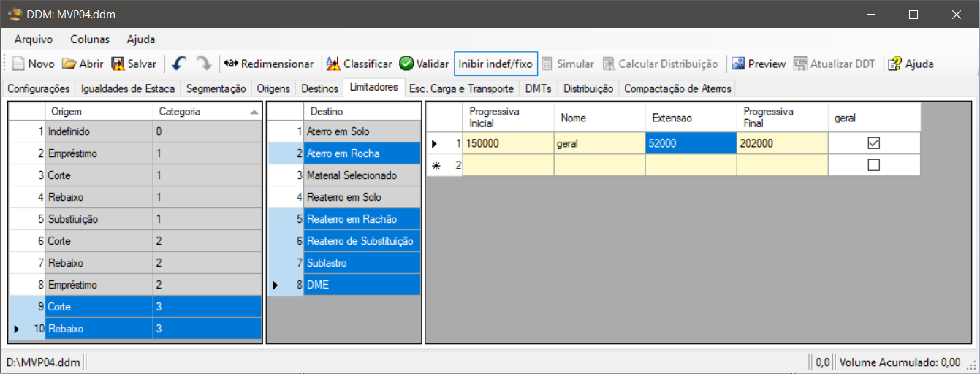
Task: Save the file with Salvar
Action: (134, 64)
